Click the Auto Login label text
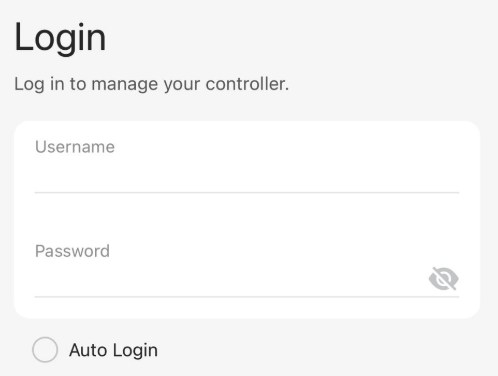Viewport: 498px width, 376px height. tap(113, 350)
